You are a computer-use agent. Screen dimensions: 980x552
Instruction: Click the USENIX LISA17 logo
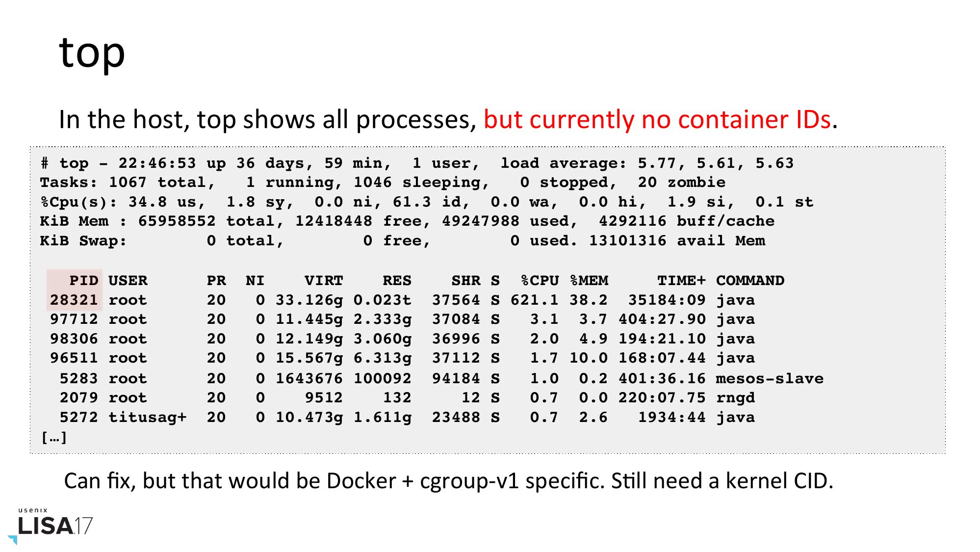[x=55, y=524]
